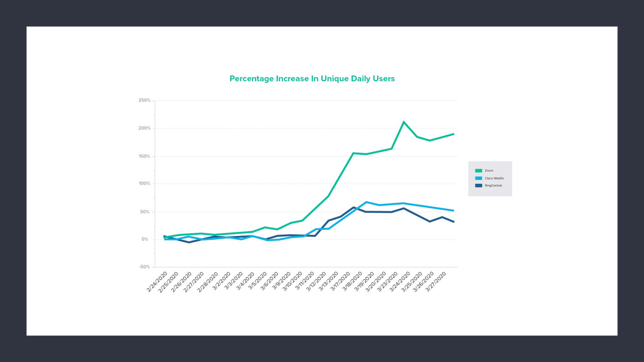Click the 3/27/2020 date label on x-axis
The width and height of the screenshot is (644, 362).
pos(435,283)
